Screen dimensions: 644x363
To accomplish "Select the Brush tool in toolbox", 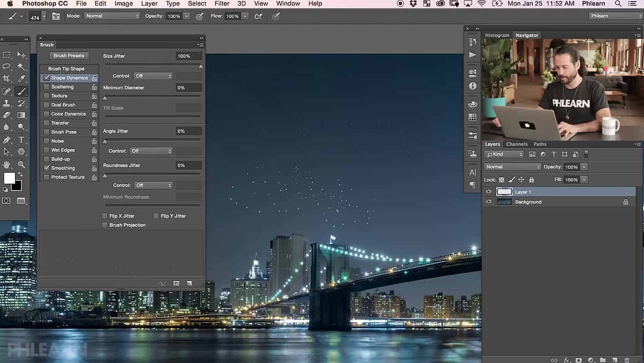I will (x=21, y=91).
